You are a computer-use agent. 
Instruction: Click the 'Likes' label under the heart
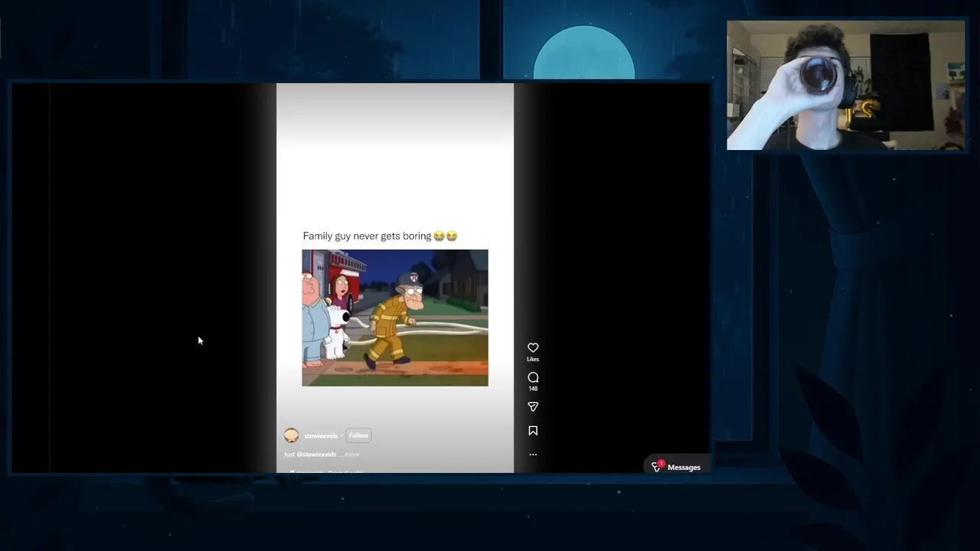coord(533,359)
